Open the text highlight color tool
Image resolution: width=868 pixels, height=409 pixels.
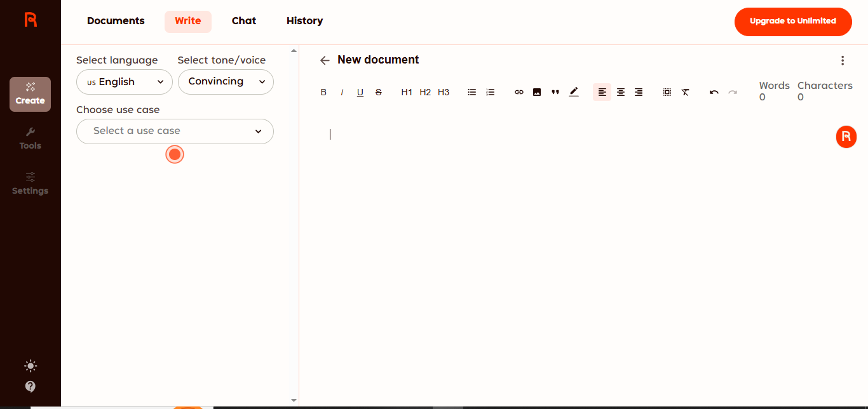coord(574,92)
